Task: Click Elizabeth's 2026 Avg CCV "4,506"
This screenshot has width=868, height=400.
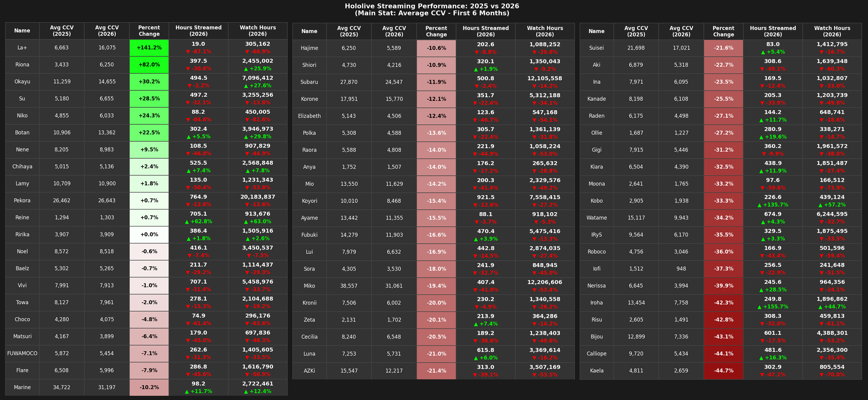Action: (x=394, y=116)
